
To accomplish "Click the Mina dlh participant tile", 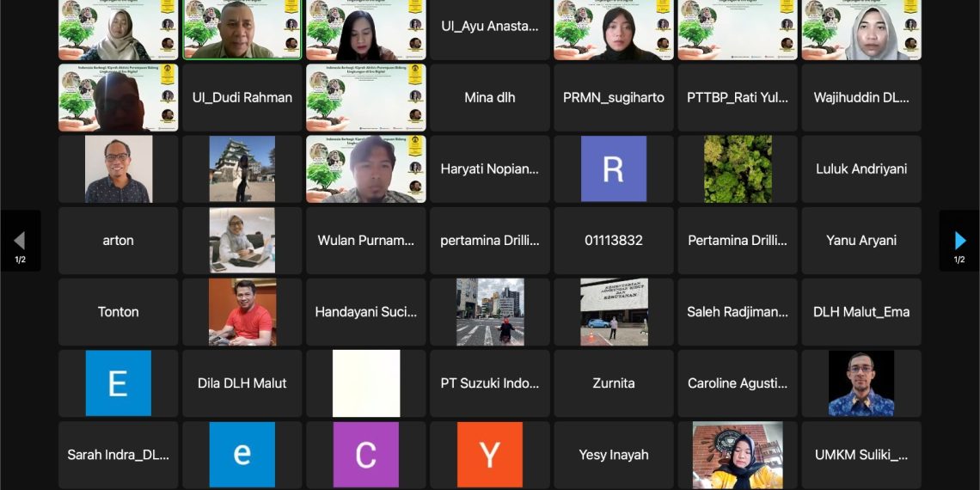I will pyautogui.click(x=490, y=97).
